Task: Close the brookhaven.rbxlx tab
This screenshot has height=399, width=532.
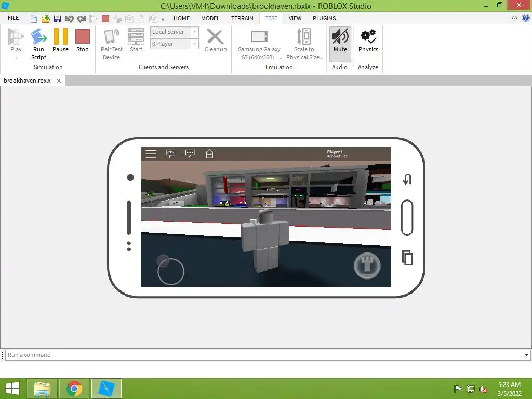Action: (59, 81)
